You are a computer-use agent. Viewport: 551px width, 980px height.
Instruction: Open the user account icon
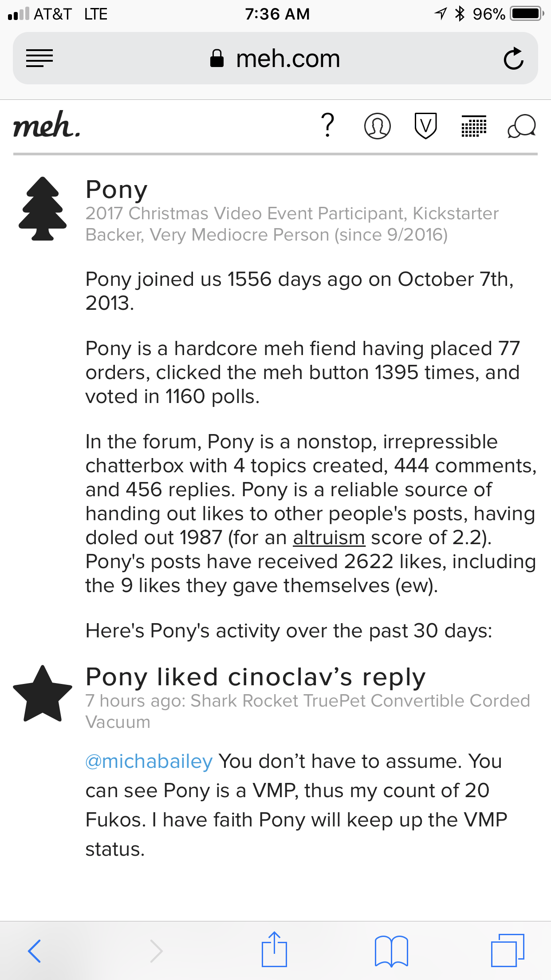pyautogui.click(x=377, y=126)
